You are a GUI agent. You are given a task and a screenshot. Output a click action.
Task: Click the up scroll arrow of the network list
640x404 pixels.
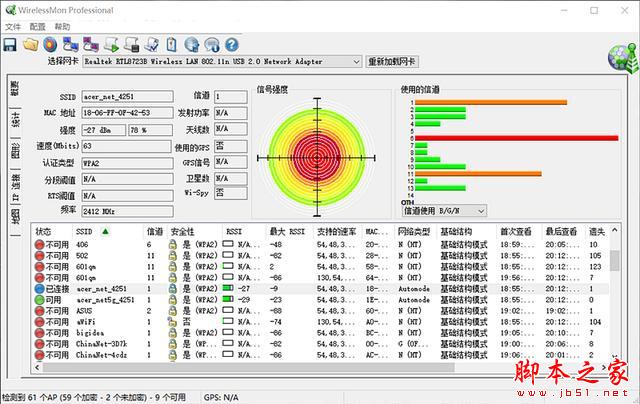615,231
